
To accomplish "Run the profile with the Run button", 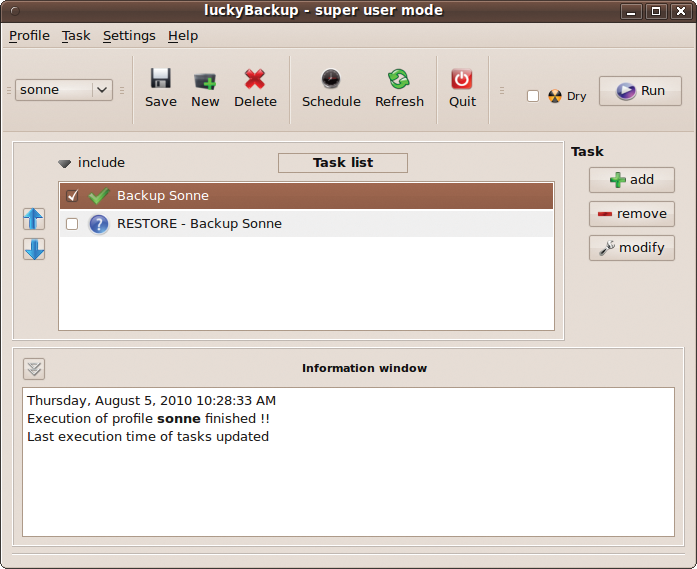I will coord(640,91).
